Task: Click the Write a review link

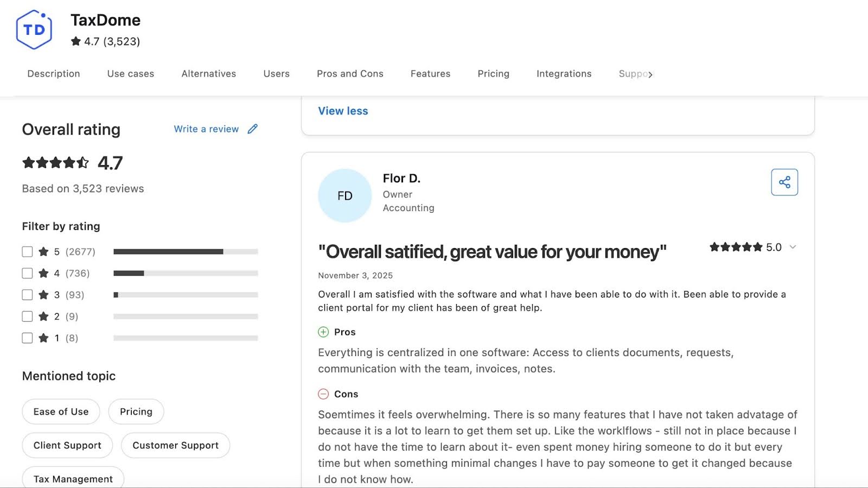Action: coord(206,129)
